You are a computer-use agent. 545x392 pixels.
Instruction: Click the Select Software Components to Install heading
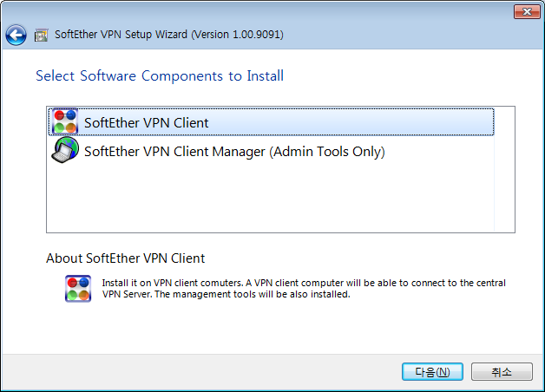tap(160, 76)
